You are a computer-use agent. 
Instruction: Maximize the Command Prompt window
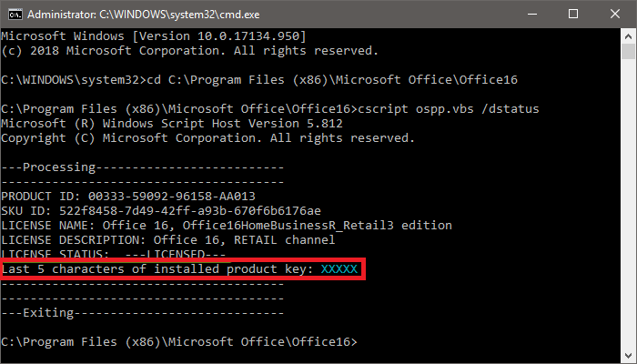[573, 14]
